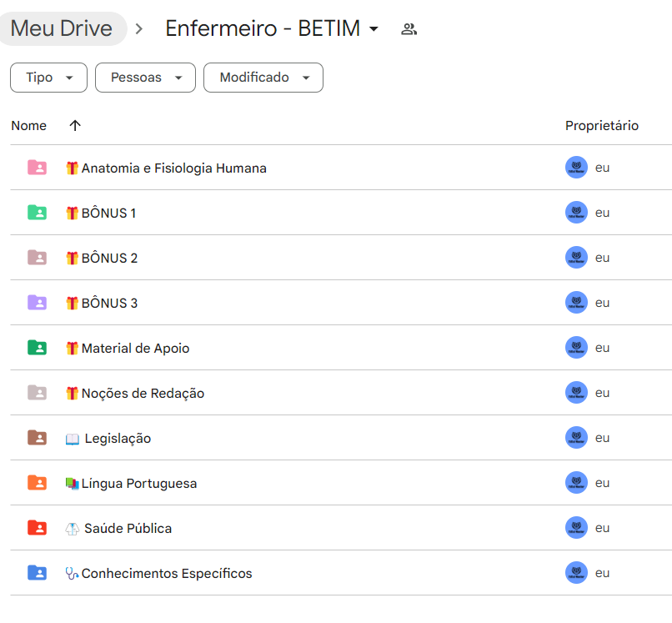Screen dimensions: 672x623
Task: Open the Modificado filter dropdown
Action: 263,78
